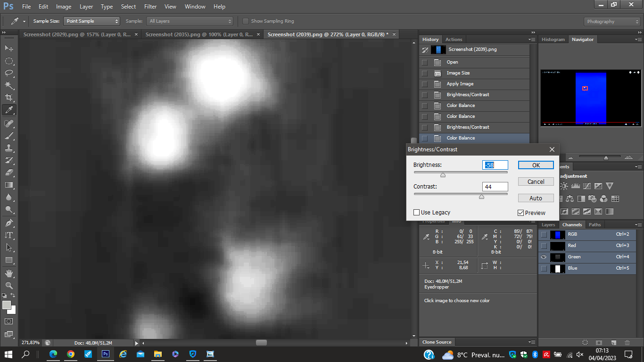This screenshot has width=644, height=362.
Task: Open the Sample layers dropdown
Action: tap(190, 21)
